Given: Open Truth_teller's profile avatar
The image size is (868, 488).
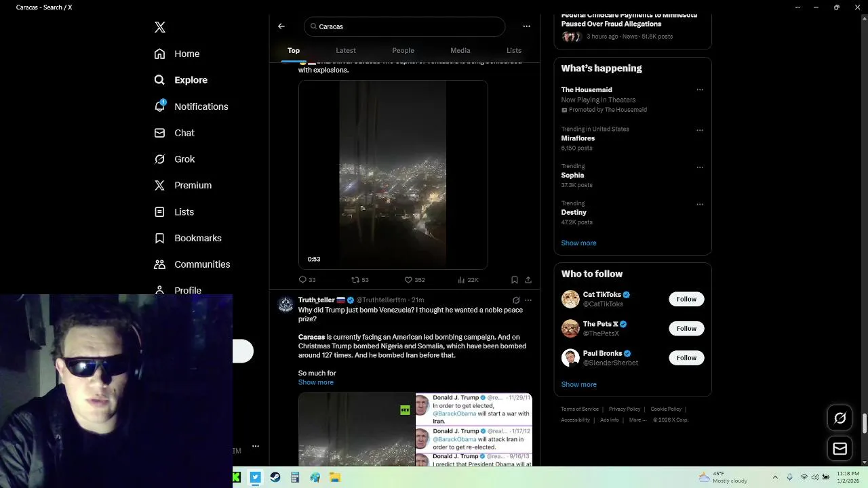Looking at the screenshot, I should pyautogui.click(x=286, y=304).
